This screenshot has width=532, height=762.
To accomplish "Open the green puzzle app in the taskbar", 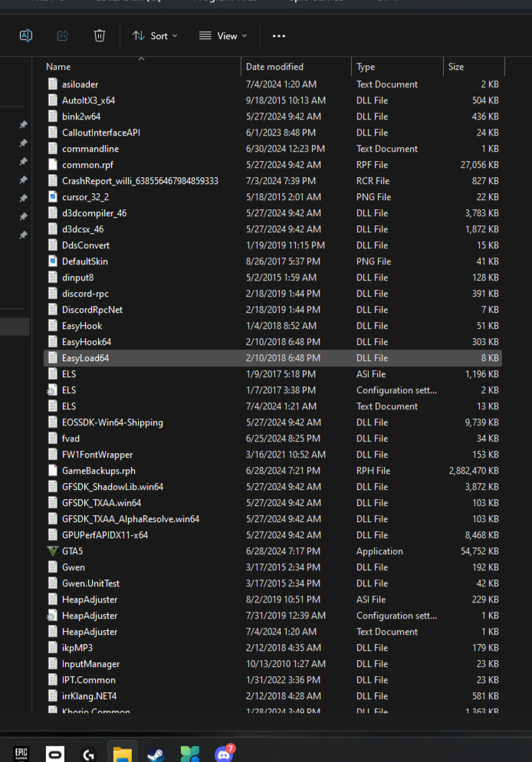I will point(189,754).
